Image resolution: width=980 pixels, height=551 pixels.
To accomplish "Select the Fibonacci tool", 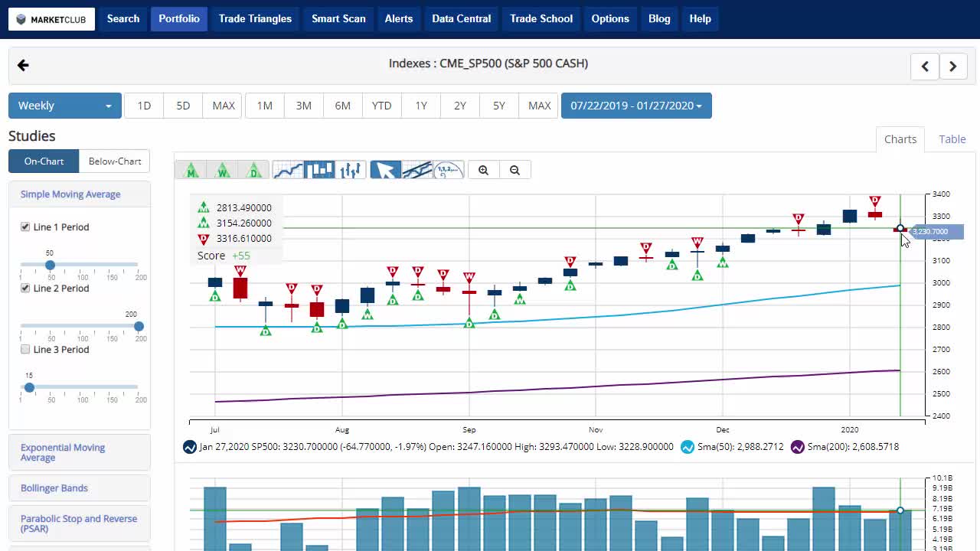I will click(x=448, y=170).
